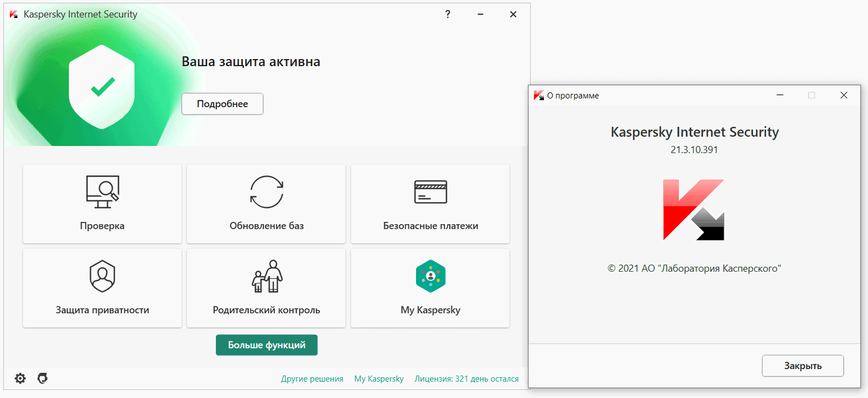Launch Обновление баз database update

(266, 203)
